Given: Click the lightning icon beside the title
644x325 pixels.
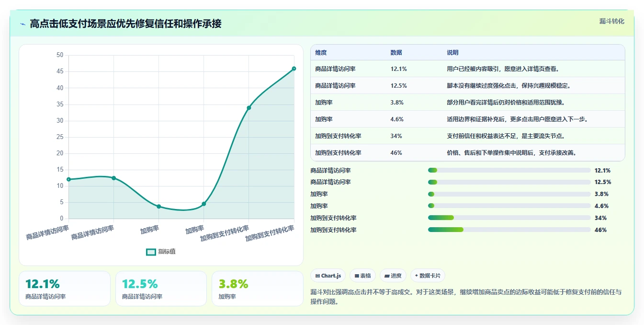Looking at the screenshot, I should point(23,24).
